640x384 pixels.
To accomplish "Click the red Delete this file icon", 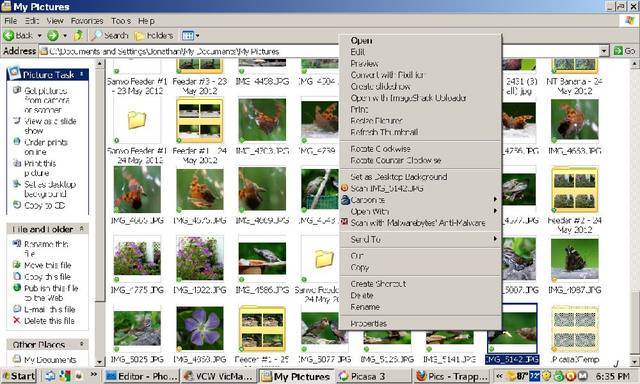I will point(16,320).
